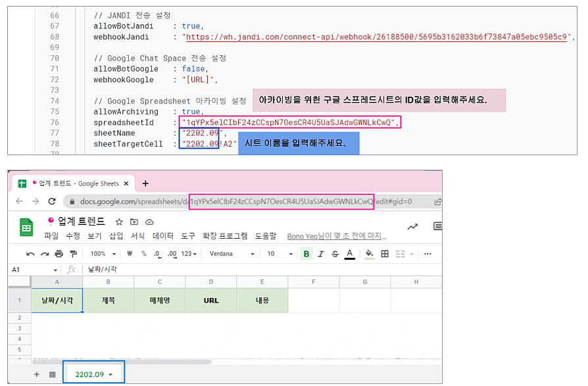588x386 pixels.
Task: Add a new sheet with plus icon
Action: pyautogui.click(x=36, y=374)
